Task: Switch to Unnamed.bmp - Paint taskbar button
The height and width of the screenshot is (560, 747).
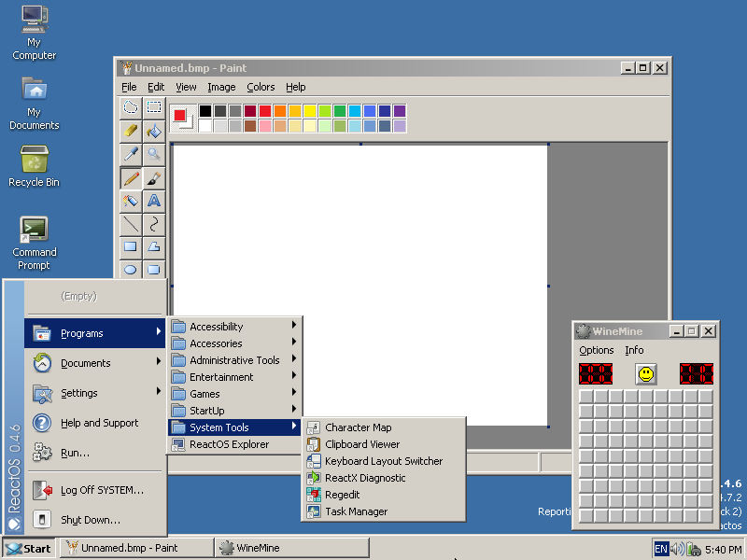Action: point(136,548)
